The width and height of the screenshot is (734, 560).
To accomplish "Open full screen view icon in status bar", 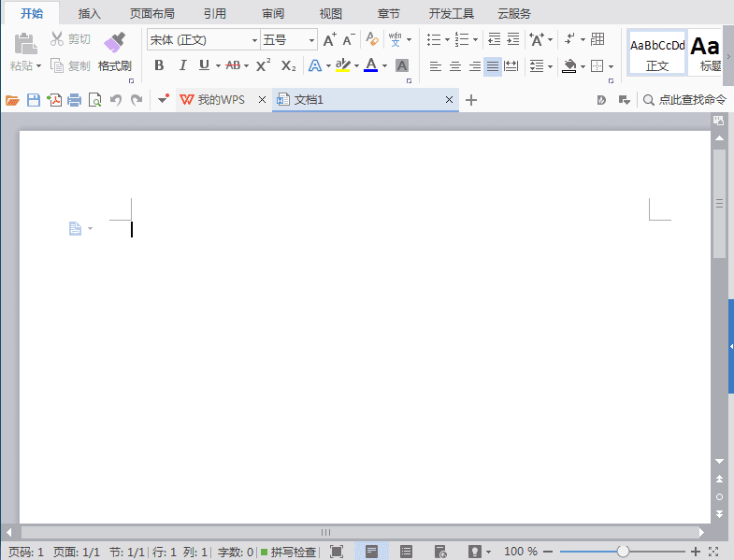I will pos(337,552).
